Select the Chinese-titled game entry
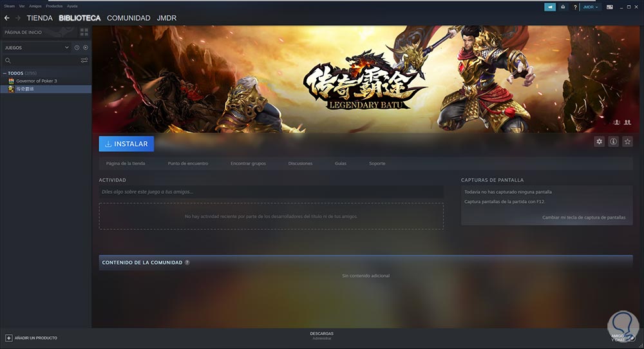 (x=46, y=89)
